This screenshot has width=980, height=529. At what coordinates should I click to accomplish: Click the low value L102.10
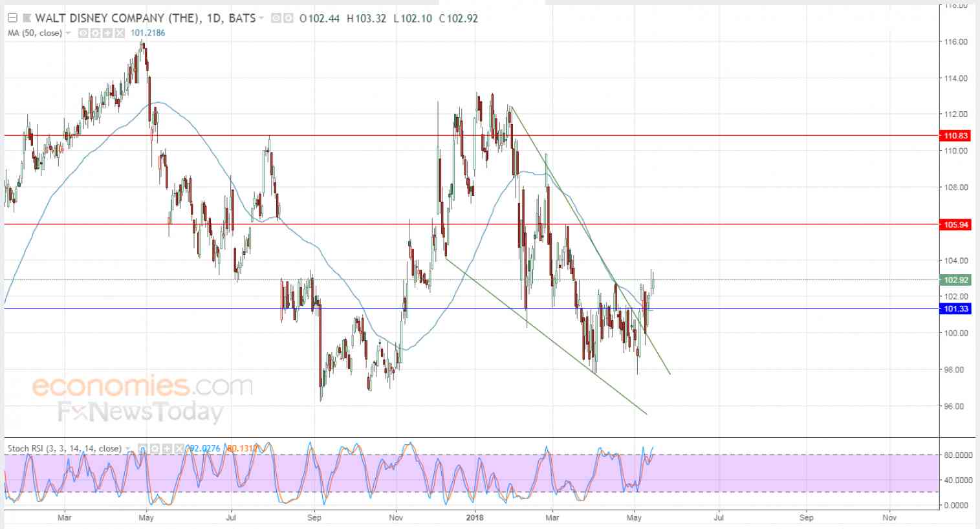point(412,18)
